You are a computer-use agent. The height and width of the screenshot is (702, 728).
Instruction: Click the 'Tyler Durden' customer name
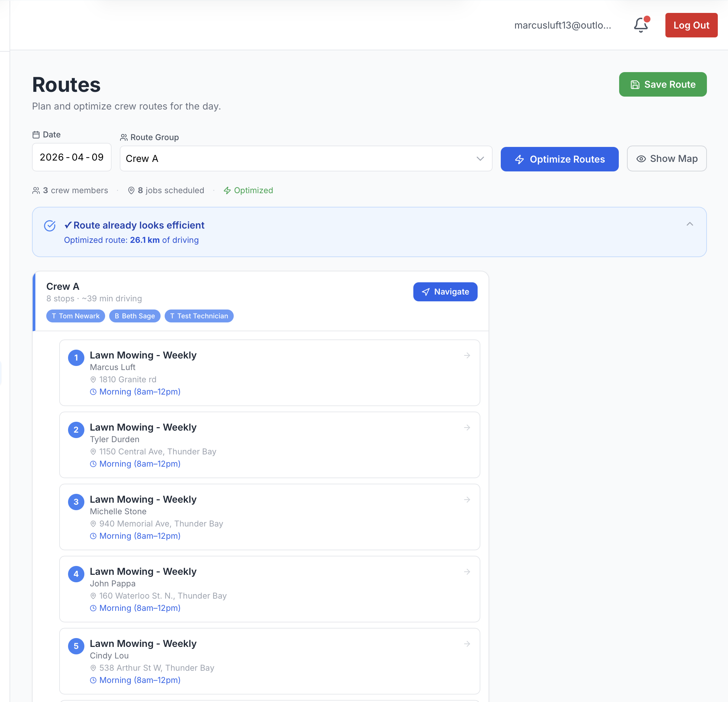(x=114, y=439)
